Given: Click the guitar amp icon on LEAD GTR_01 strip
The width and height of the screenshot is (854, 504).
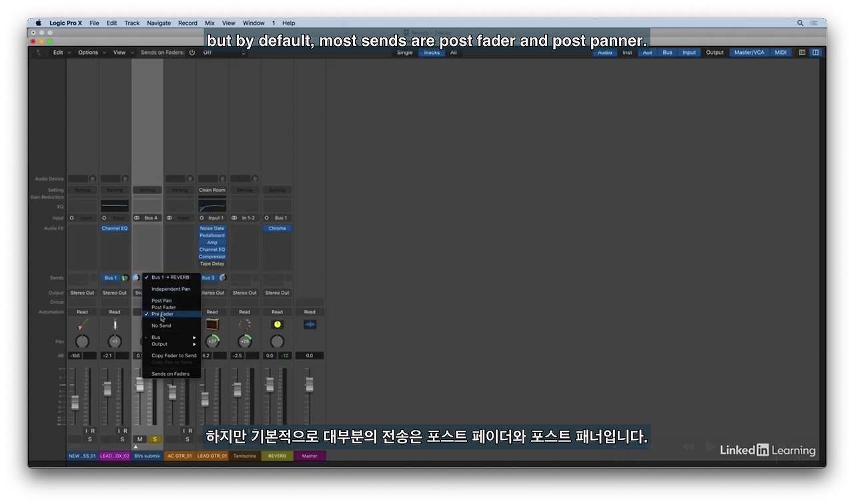Looking at the screenshot, I should tap(212, 325).
